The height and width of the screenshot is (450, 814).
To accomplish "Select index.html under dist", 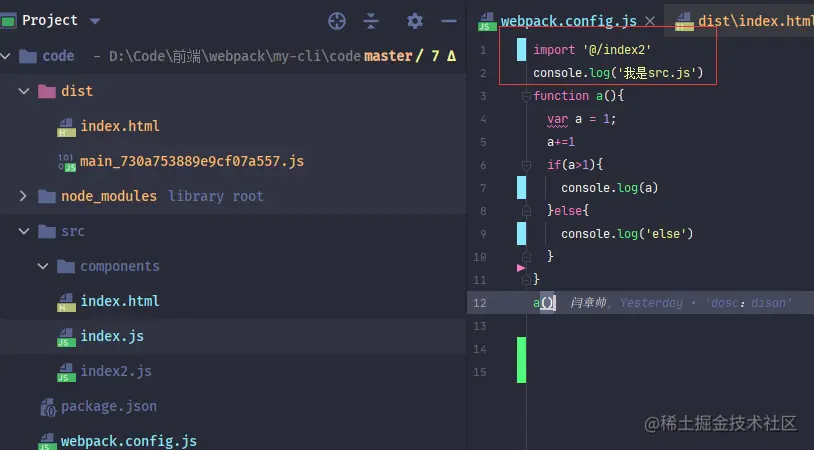I will (120, 126).
